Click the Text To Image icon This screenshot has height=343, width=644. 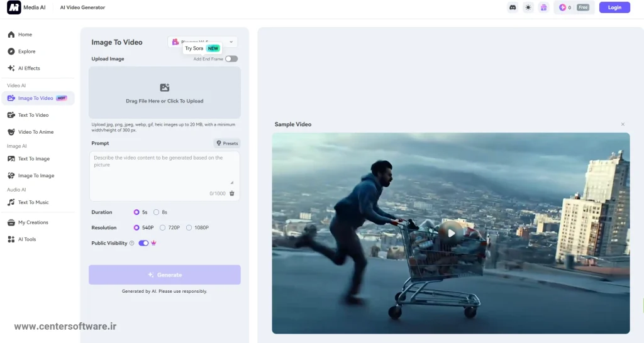coord(11,158)
